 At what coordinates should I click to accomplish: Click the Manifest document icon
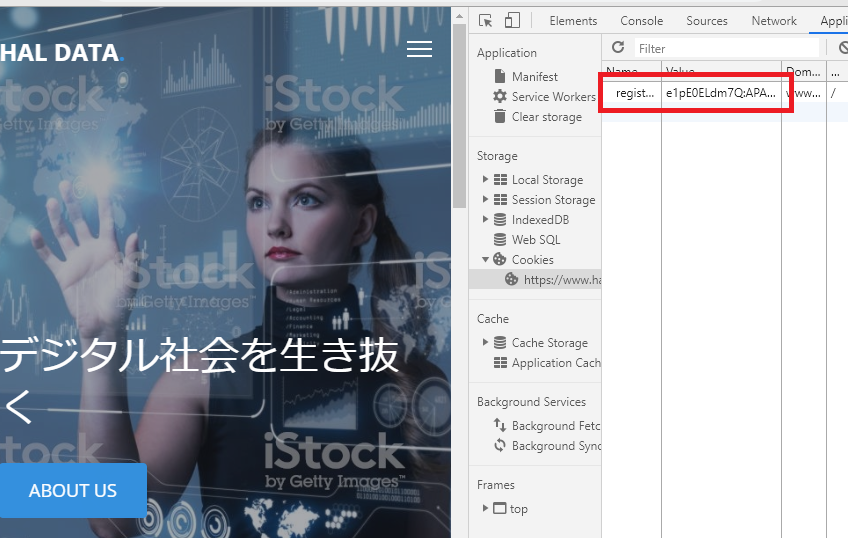(x=500, y=76)
